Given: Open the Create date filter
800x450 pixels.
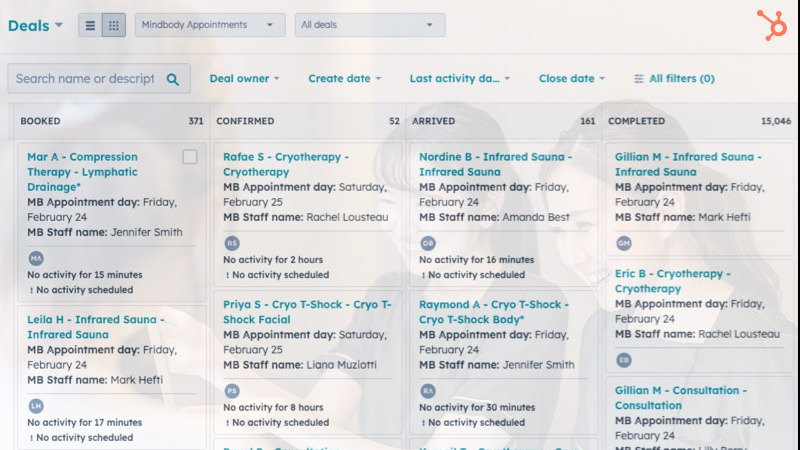Looking at the screenshot, I should tap(345, 79).
